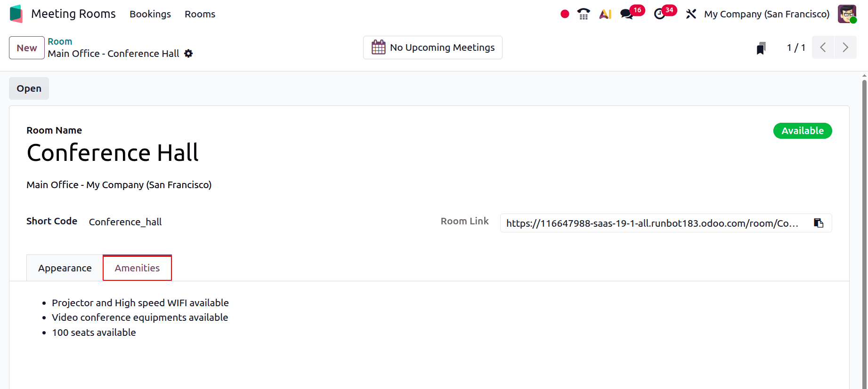Switch to the Appearance tab
The height and width of the screenshot is (389, 868).
click(x=65, y=268)
